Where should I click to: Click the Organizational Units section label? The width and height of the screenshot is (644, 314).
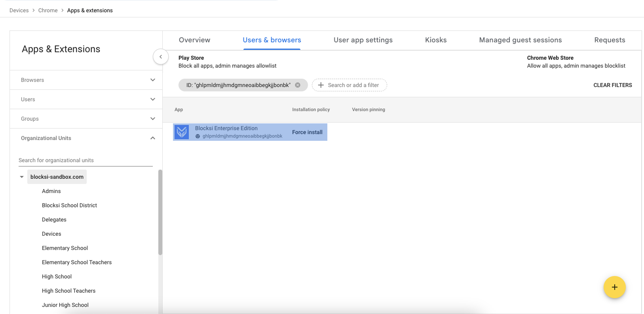coord(46,138)
